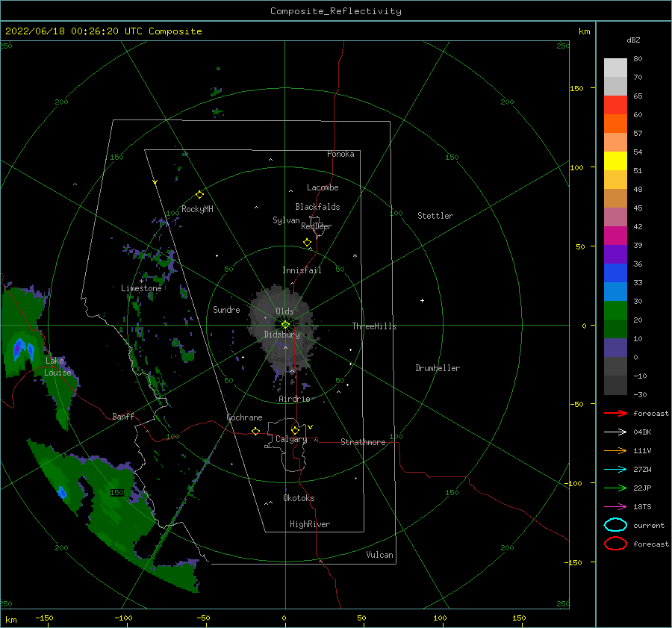Click the Vulcan city label
The image size is (672, 628).
coord(380,555)
